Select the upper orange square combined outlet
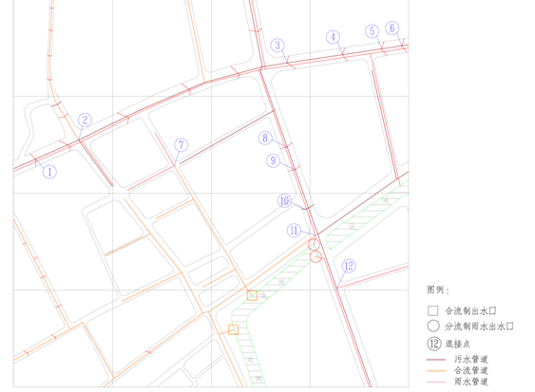The width and height of the screenshot is (535, 392). 252,295
